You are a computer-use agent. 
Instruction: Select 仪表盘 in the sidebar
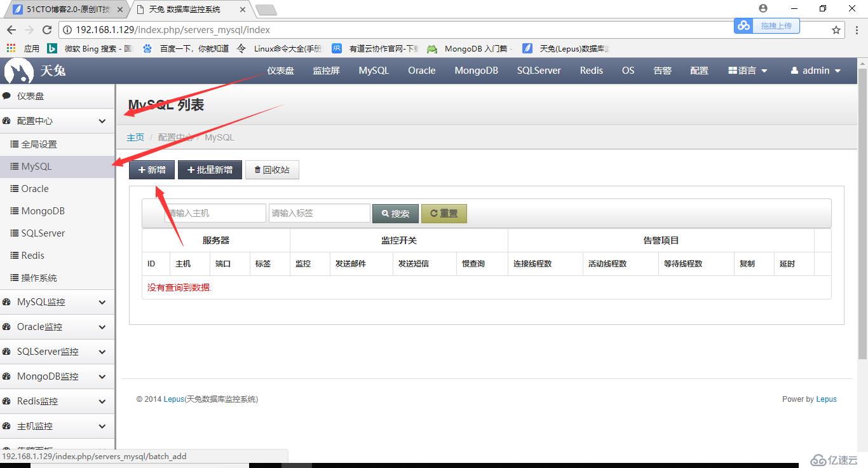(x=57, y=96)
